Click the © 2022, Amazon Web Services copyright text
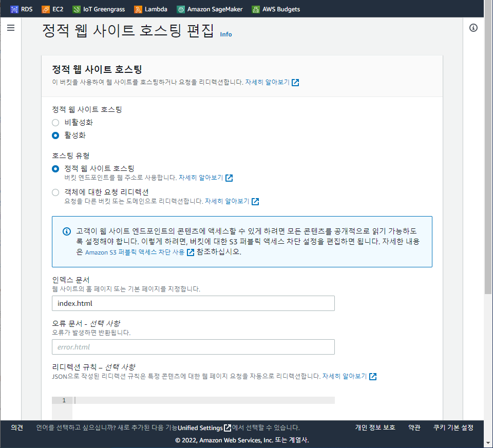The width and height of the screenshot is (493, 448). coord(242,440)
